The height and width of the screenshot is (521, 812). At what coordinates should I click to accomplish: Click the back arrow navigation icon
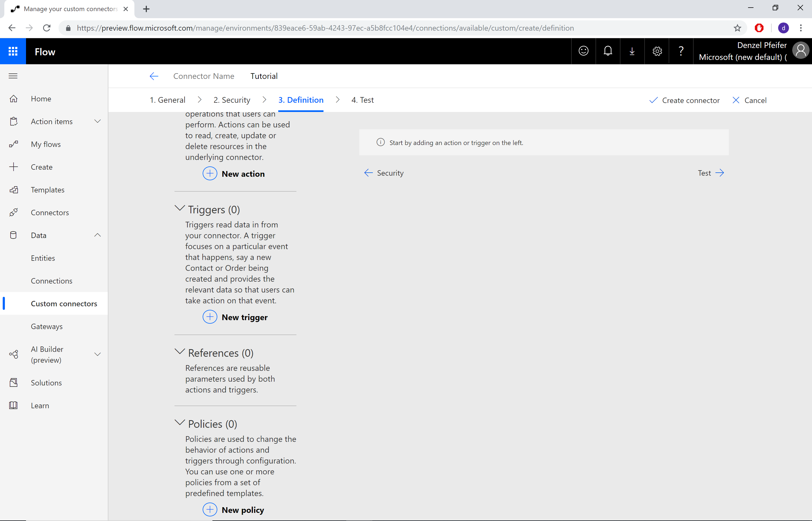153,76
